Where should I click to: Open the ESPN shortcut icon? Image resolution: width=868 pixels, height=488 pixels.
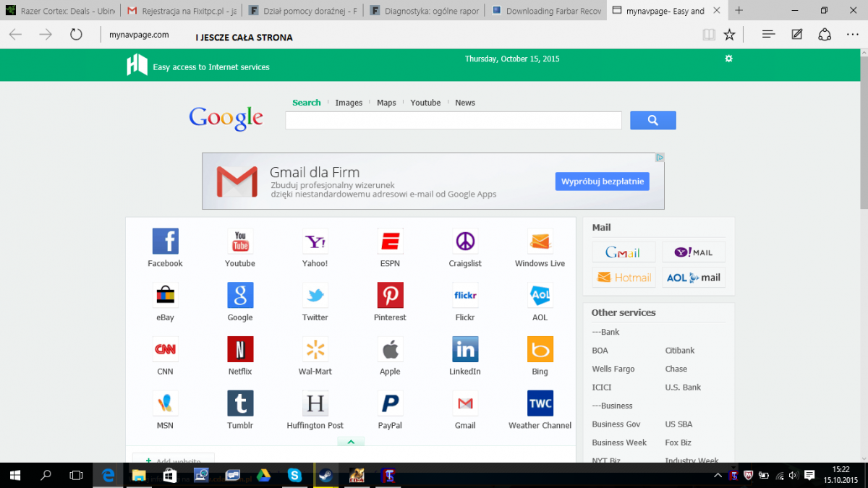pyautogui.click(x=390, y=241)
